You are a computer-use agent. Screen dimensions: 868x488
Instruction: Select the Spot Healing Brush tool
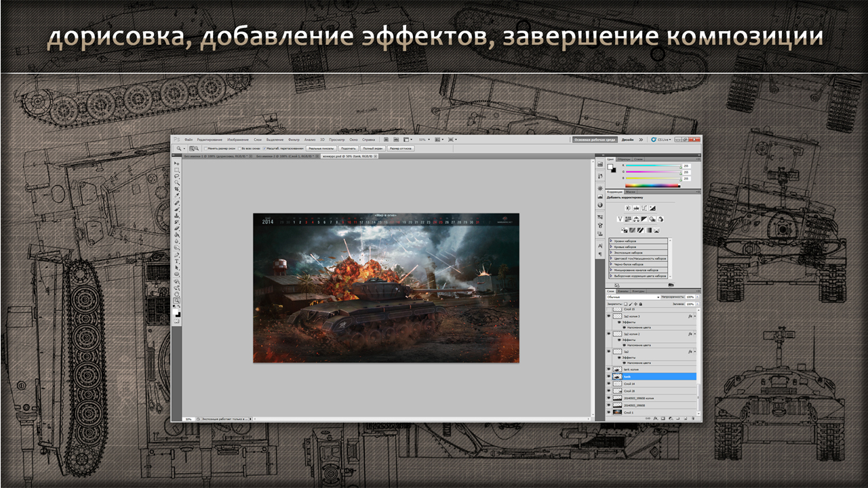coord(177,203)
